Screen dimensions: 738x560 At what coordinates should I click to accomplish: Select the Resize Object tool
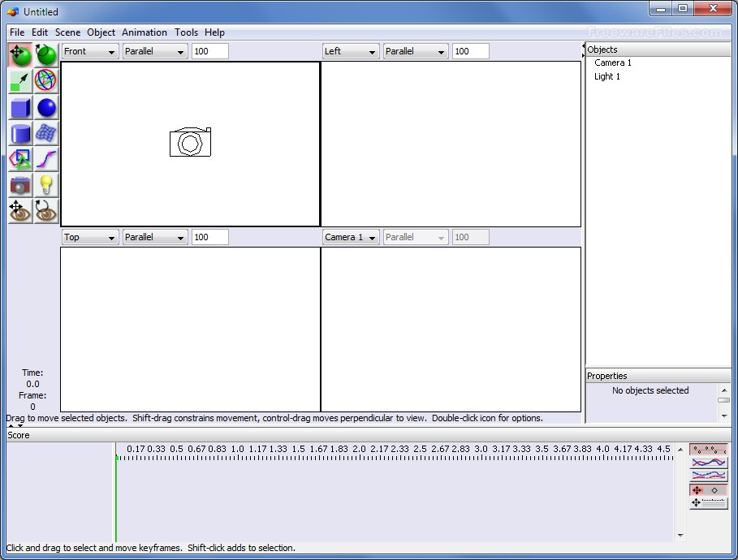[x=20, y=81]
